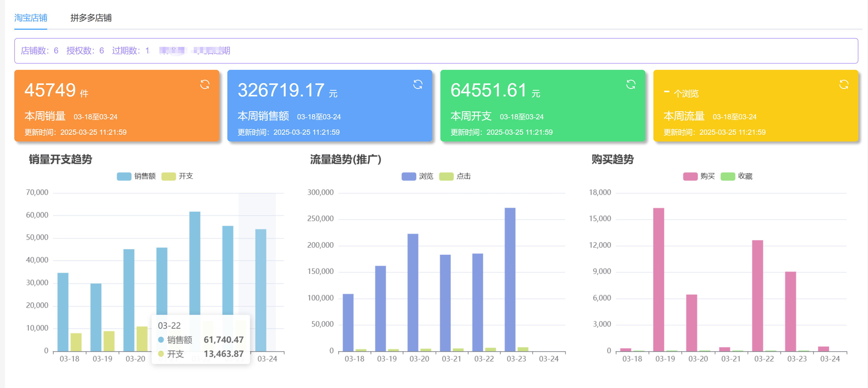Click the pink 购买 legend swatch
Image resolution: width=868 pixels, height=388 pixels.
click(690, 177)
